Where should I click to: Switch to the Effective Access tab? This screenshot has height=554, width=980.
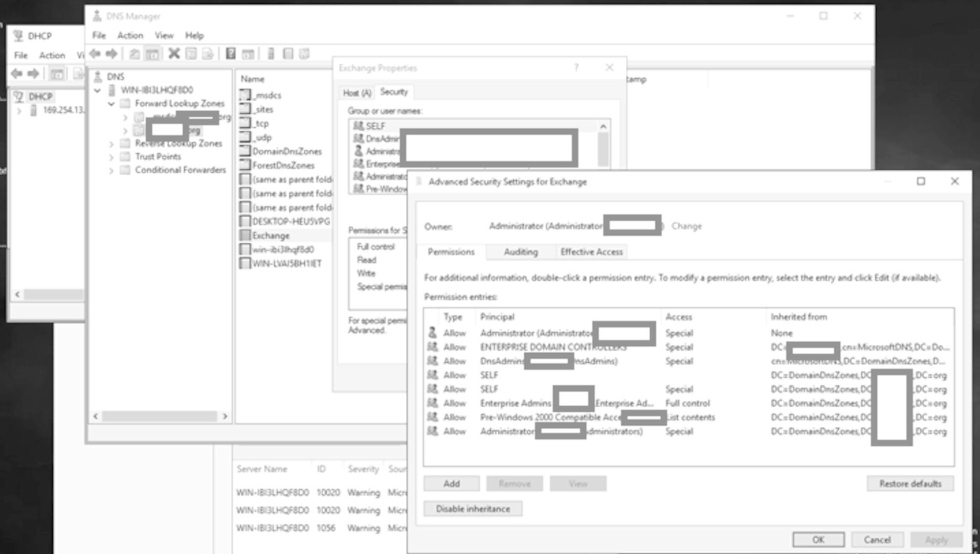[x=591, y=252]
